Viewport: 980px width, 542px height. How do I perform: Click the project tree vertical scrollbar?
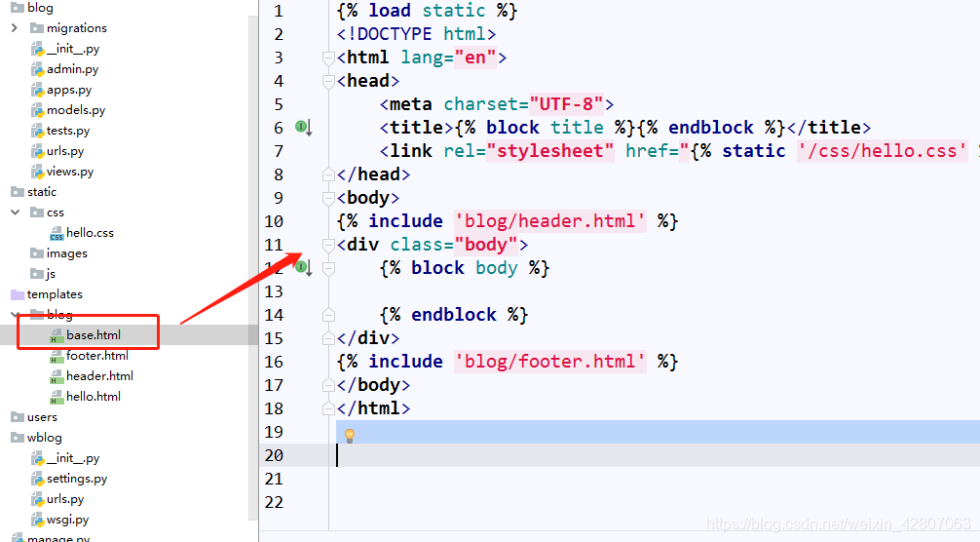[253, 269]
